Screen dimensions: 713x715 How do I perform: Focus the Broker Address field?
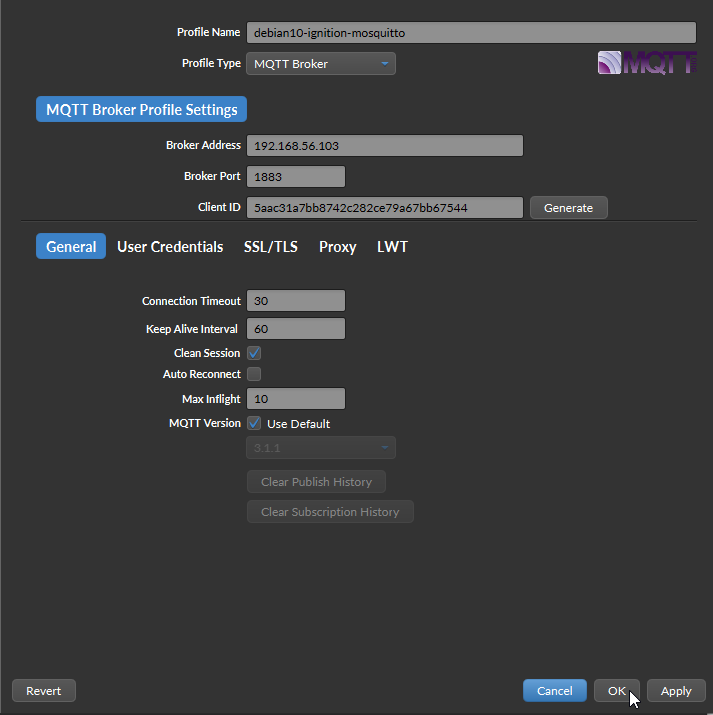pyautogui.click(x=384, y=146)
